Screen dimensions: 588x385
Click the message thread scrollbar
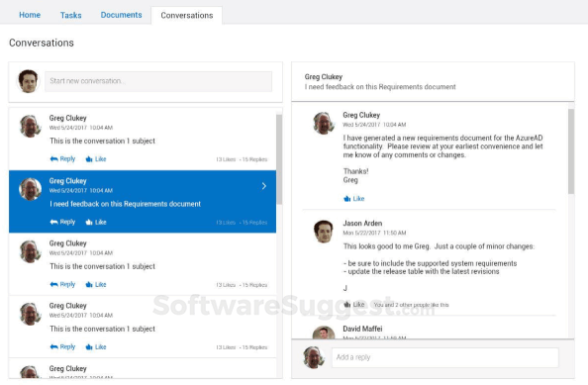click(x=571, y=151)
